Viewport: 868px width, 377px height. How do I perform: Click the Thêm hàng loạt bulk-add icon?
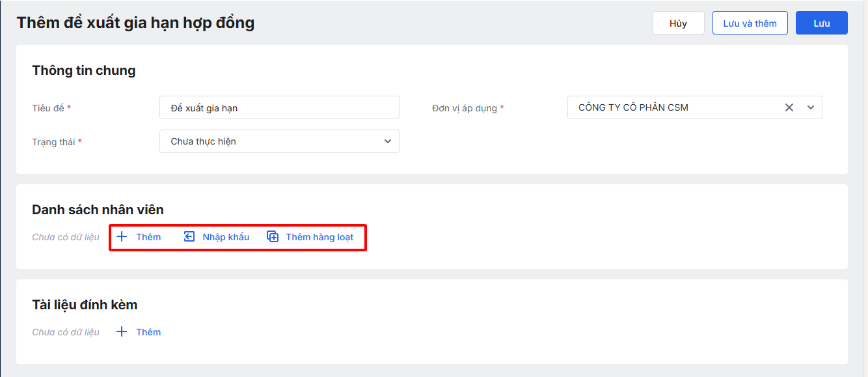(x=273, y=236)
